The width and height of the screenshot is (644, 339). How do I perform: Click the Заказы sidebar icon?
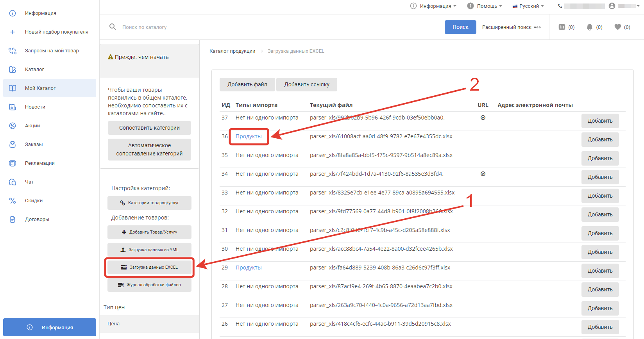13,145
